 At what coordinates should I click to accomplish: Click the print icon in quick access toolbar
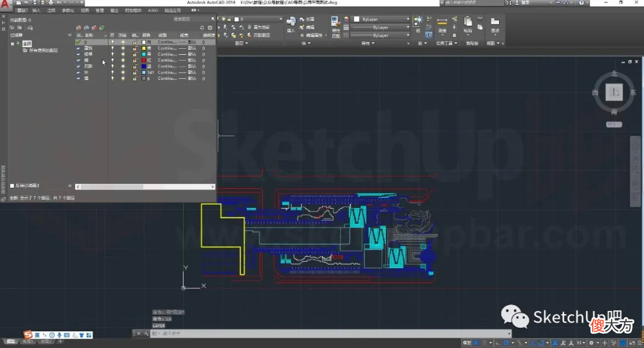click(51, 2)
